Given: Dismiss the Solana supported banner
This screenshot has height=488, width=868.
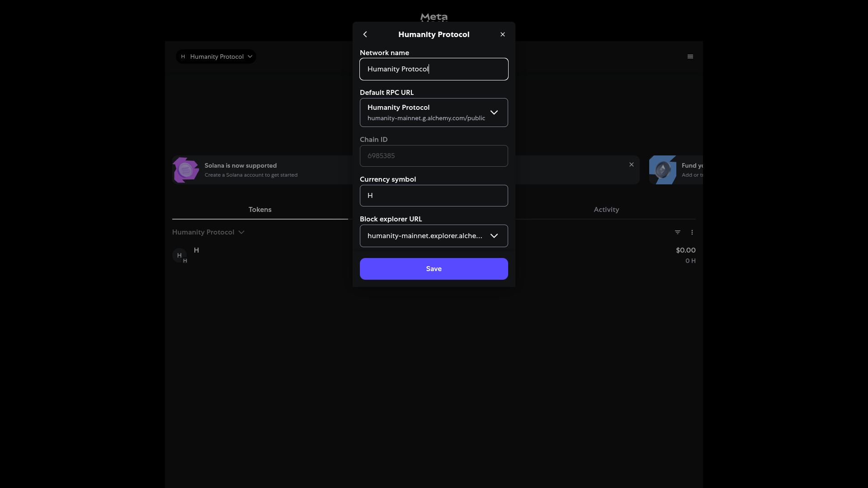Looking at the screenshot, I should (631, 164).
